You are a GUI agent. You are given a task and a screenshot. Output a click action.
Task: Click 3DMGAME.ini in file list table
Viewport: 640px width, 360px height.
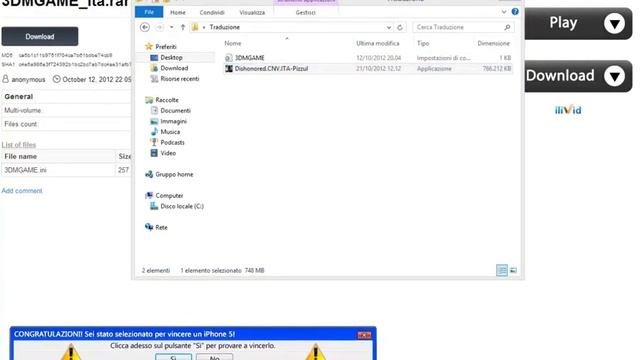[x=25, y=170]
